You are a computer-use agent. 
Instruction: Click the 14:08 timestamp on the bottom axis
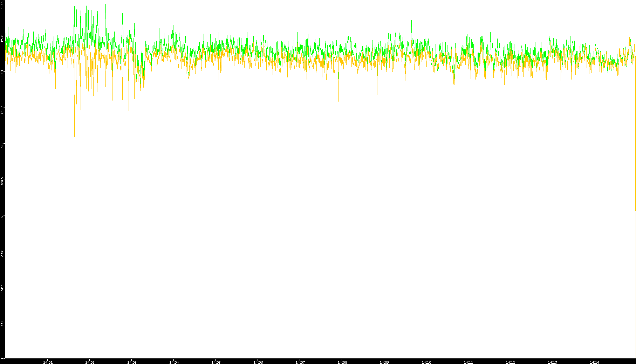pos(342,362)
